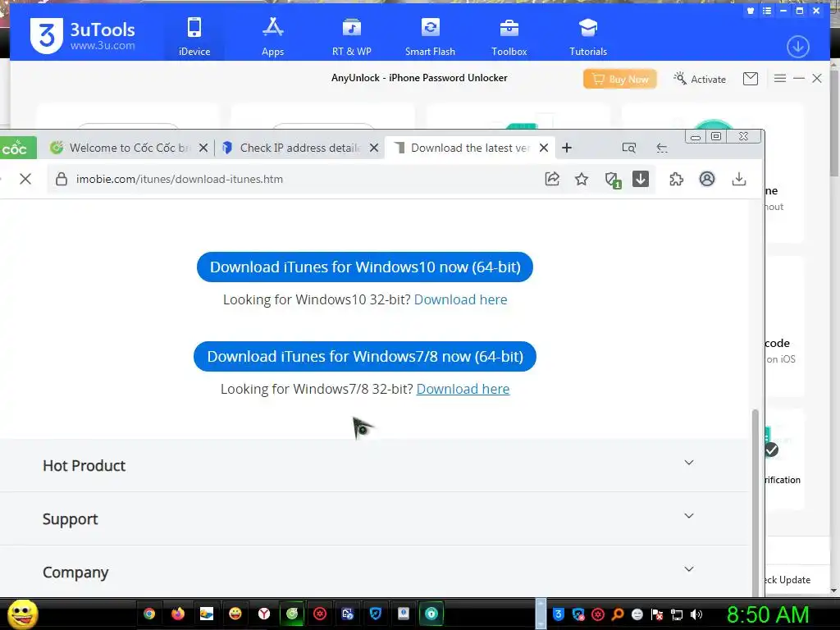Click the Hot Product heading text

pos(84,466)
